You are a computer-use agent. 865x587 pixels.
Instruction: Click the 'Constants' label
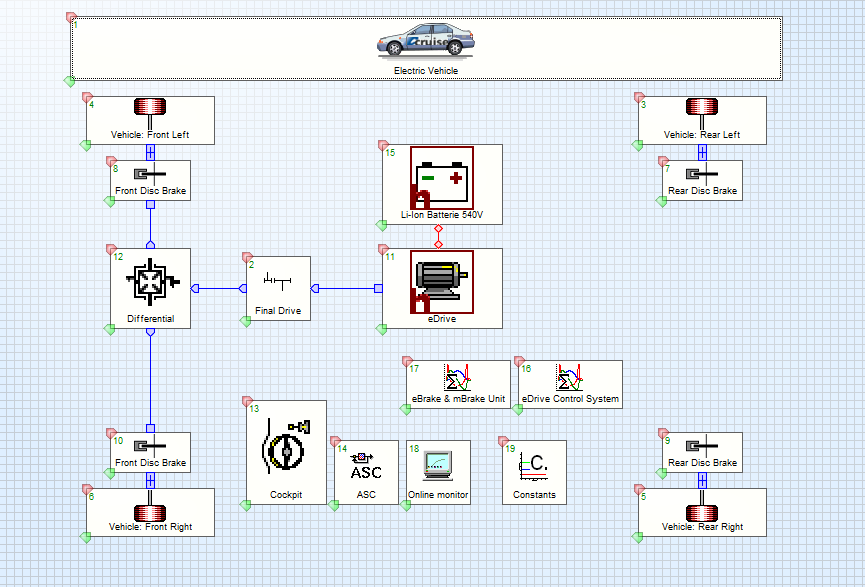click(x=534, y=494)
